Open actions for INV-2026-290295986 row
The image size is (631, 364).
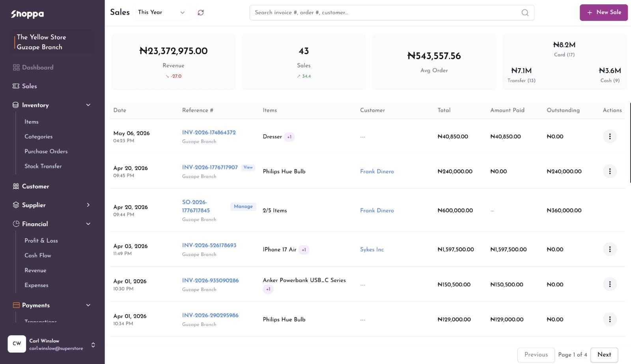[x=610, y=319]
